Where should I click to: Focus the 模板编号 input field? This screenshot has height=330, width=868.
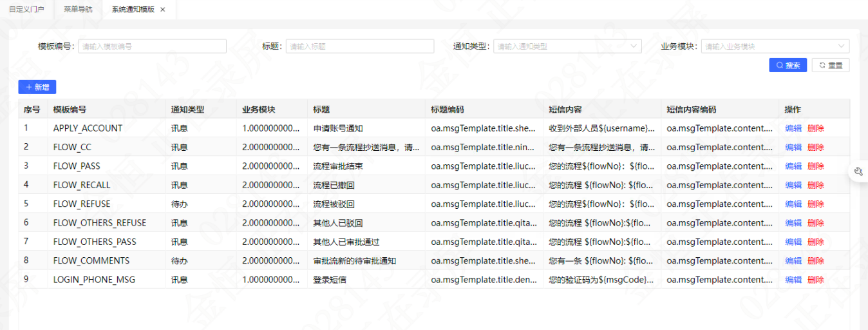(152, 46)
